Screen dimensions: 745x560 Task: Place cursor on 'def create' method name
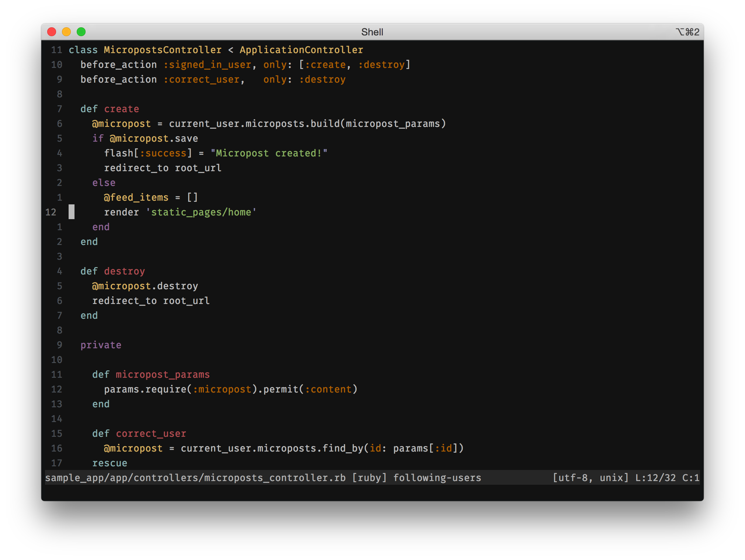coord(121,109)
